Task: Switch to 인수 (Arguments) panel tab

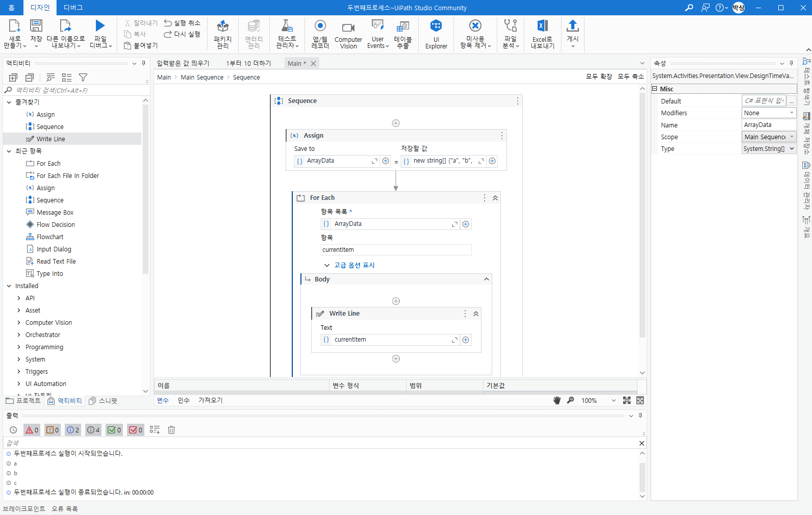Action: coord(184,400)
